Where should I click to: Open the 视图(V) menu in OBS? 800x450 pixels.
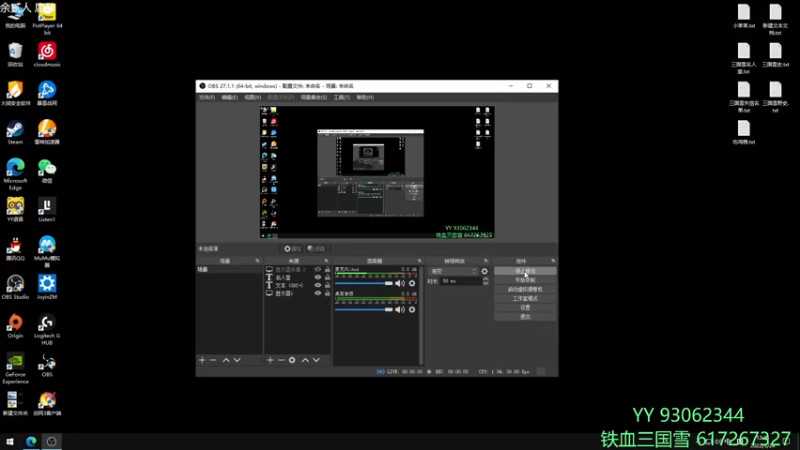[253, 97]
